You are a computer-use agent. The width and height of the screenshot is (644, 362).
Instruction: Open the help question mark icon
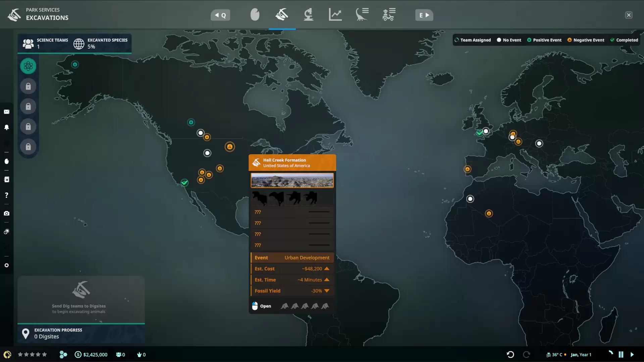[6, 195]
